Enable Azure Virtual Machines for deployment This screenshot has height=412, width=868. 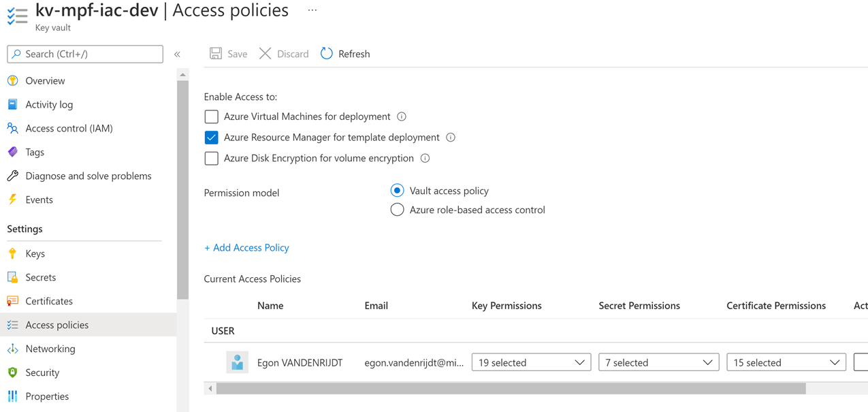(x=212, y=117)
